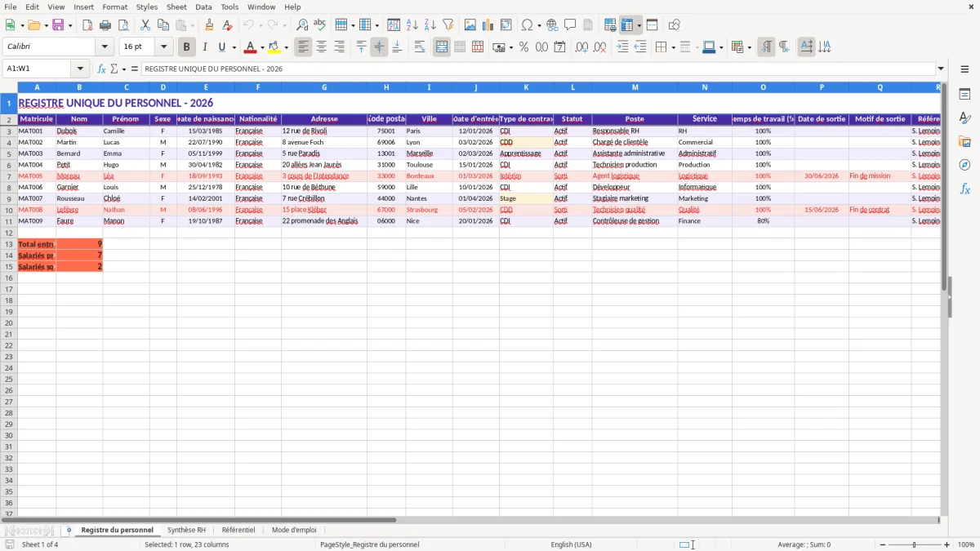The height and width of the screenshot is (551, 980).
Task: Click zoom out minus button
Action: pos(883,544)
